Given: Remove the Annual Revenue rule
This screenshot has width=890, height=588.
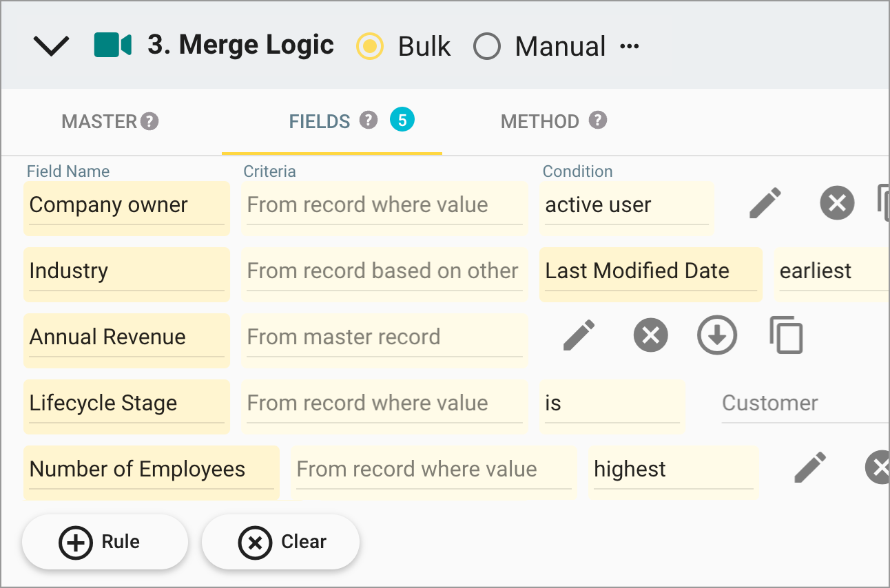Looking at the screenshot, I should [x=650, y=335].
